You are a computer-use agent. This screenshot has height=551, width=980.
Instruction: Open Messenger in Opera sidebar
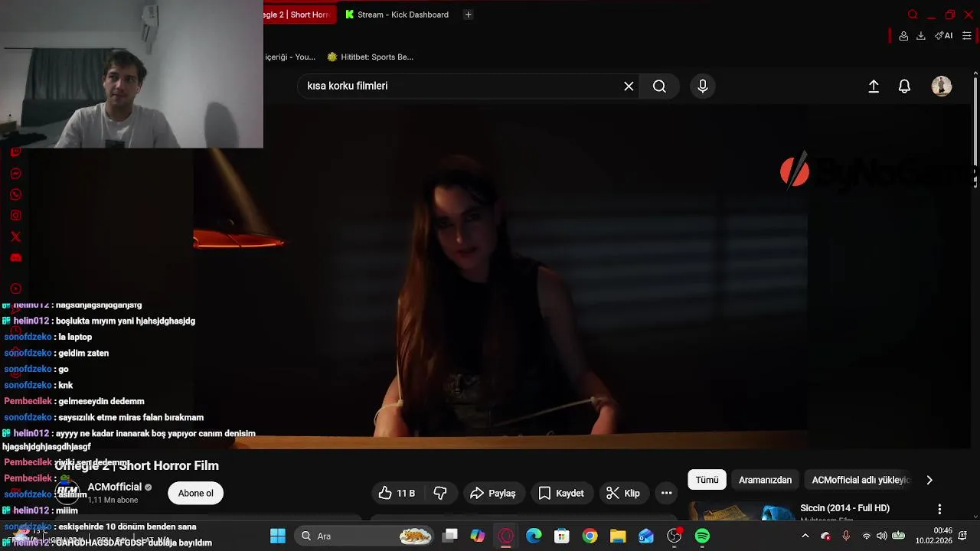point(15,174)
